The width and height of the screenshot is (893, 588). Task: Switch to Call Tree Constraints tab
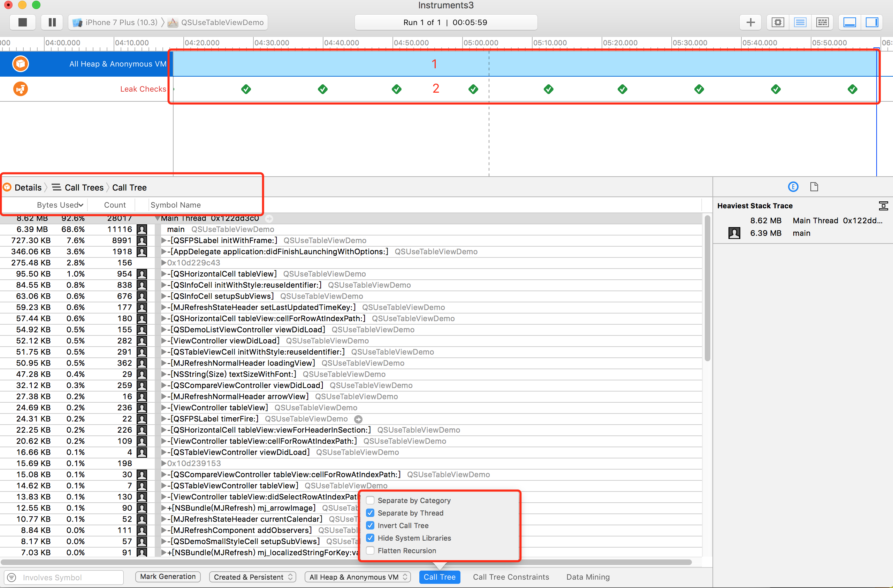tap(511, 577)
